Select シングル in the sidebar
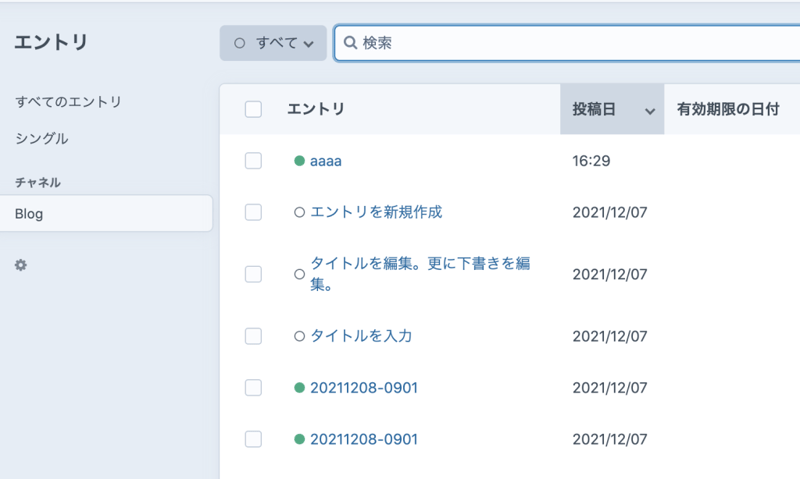This screenshot has height=479, width=800. coord(42,139)
